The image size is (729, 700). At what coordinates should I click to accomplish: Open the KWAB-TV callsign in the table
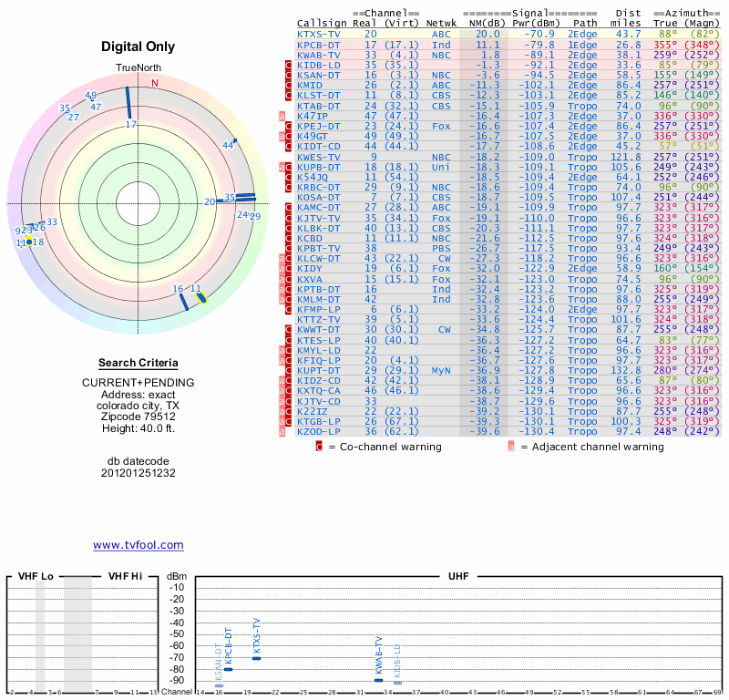[319, 55]
